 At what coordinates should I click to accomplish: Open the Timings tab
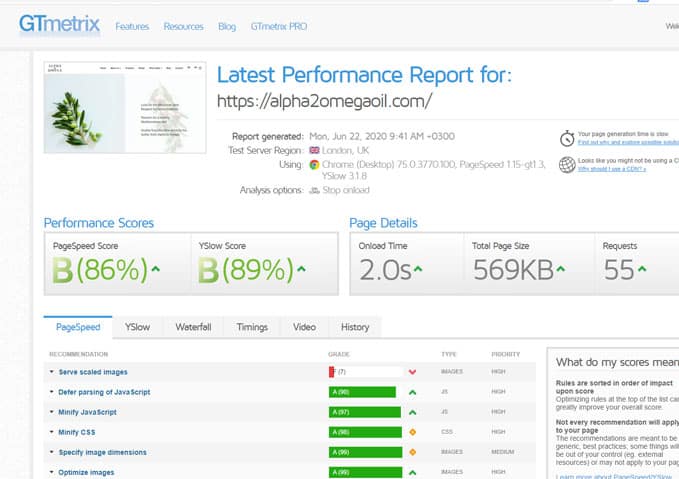[252, 327]
